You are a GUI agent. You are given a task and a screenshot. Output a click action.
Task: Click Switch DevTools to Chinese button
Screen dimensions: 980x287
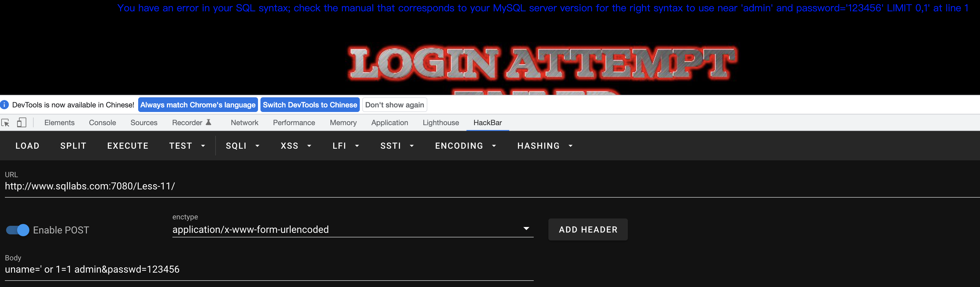click(310, 105)
